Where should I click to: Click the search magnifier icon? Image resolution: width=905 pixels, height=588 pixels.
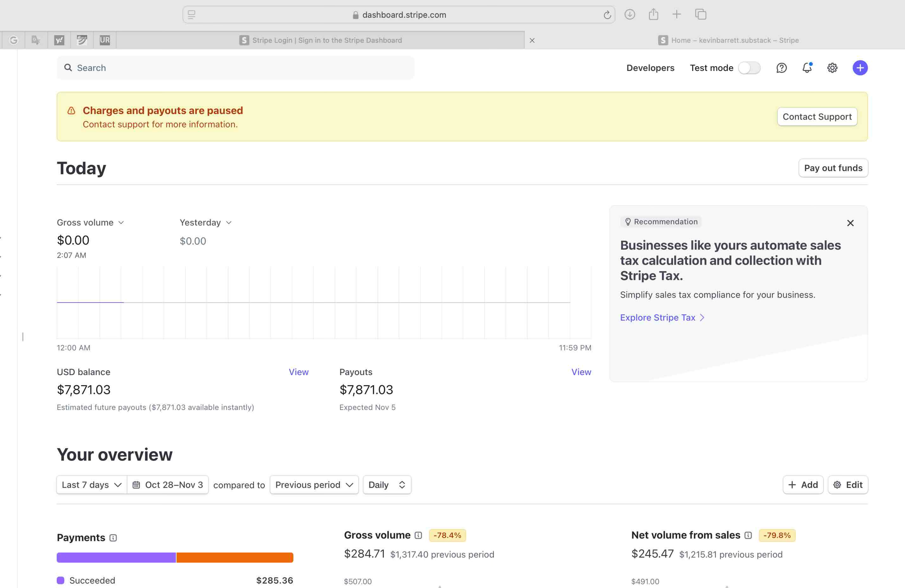pyautogui.click(x=68, y=68)
